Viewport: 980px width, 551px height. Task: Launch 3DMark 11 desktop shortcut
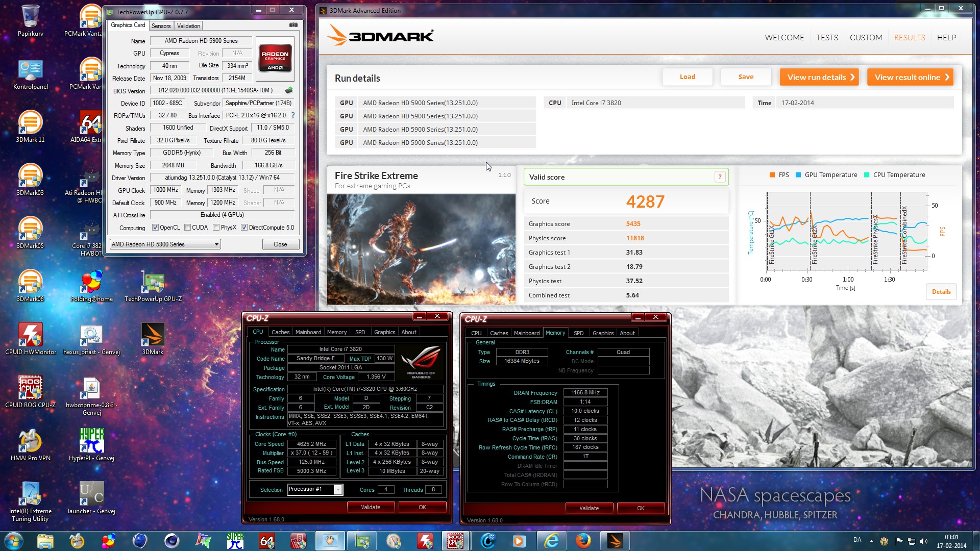pos(30,127)
